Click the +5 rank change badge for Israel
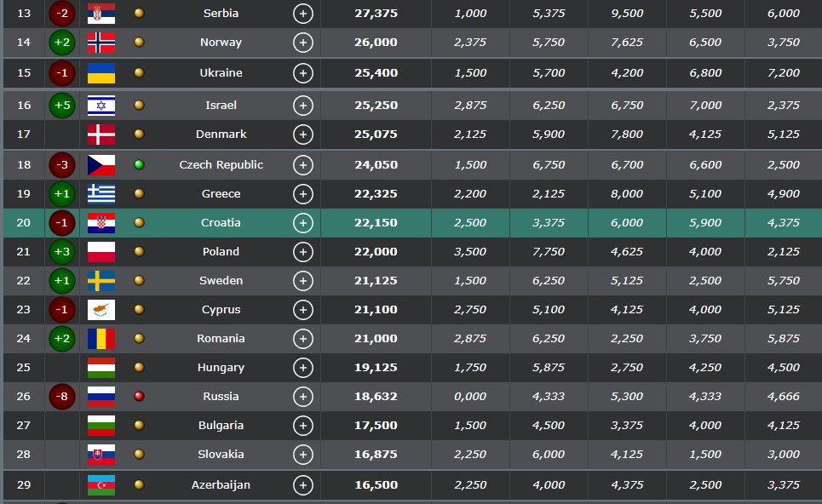 point(62,106)
